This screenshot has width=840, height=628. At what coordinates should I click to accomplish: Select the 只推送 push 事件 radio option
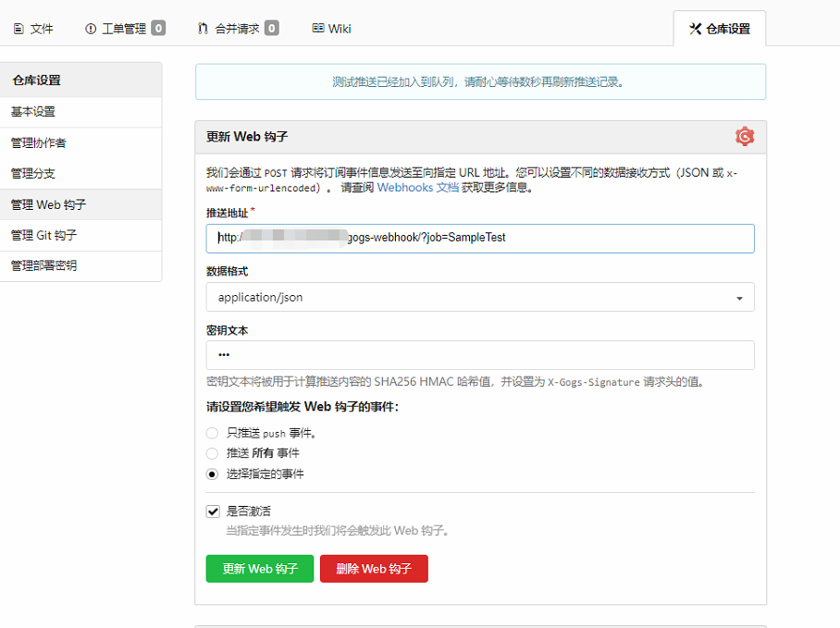tap(213, 435)
